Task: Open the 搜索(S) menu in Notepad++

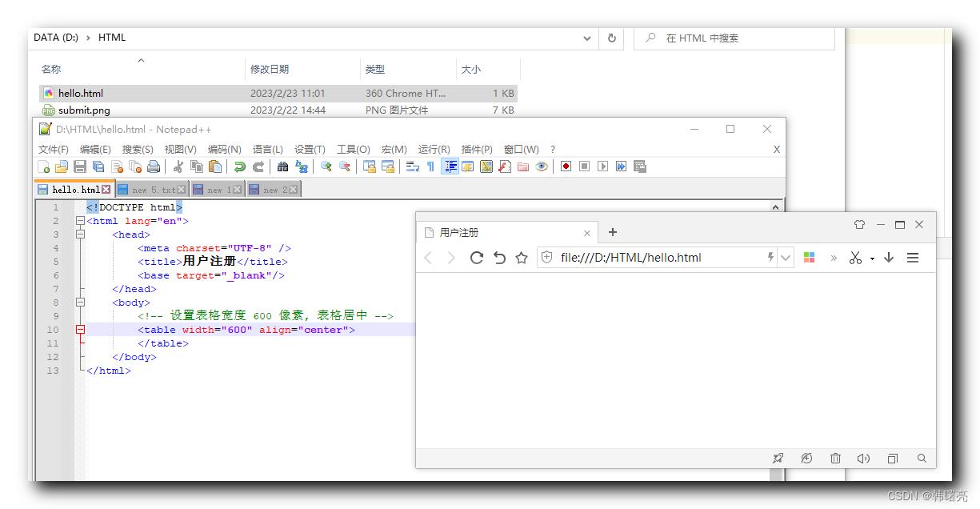Action: point(138,150)
